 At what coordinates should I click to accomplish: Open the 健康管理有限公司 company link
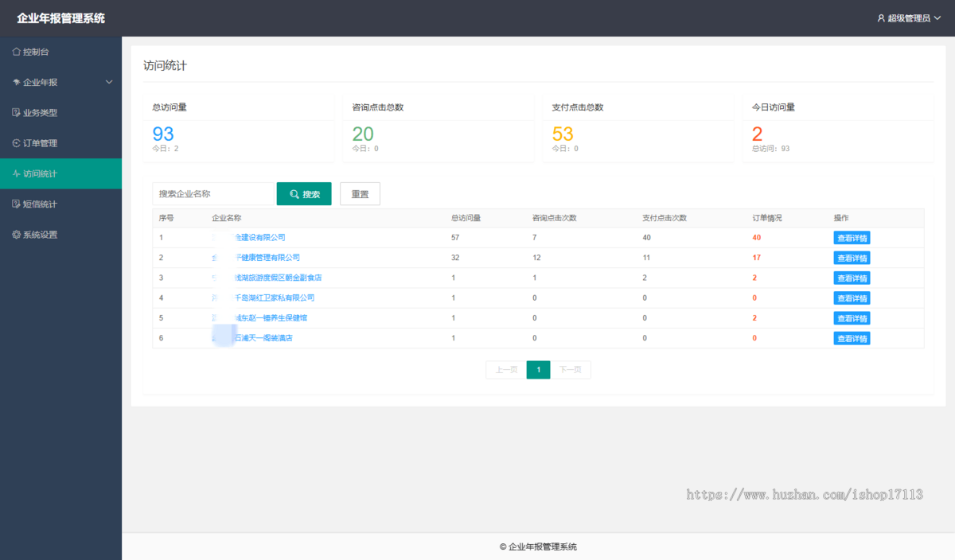(255, 258)
